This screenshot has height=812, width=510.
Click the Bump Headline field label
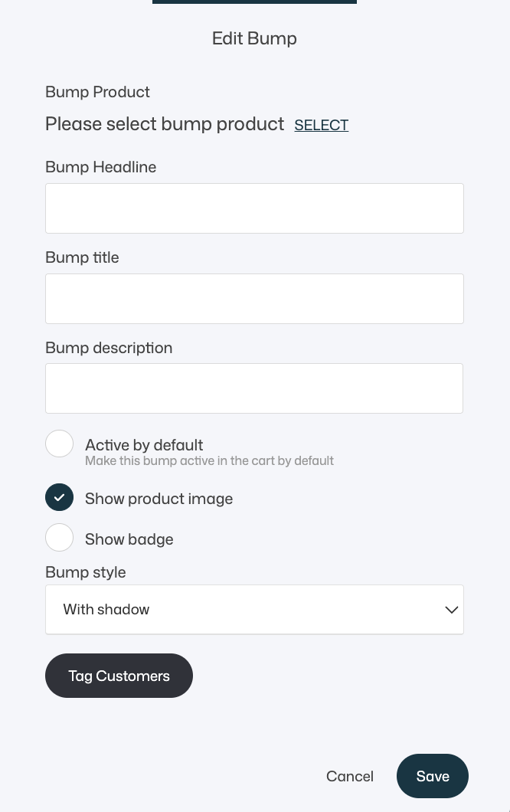pyautogui.click(x=101, y=167)
